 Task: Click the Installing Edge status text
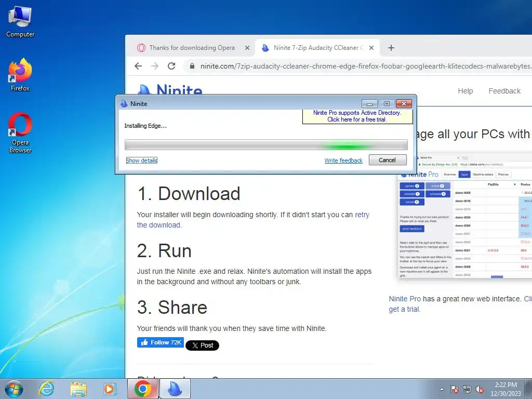pos(145,126)
